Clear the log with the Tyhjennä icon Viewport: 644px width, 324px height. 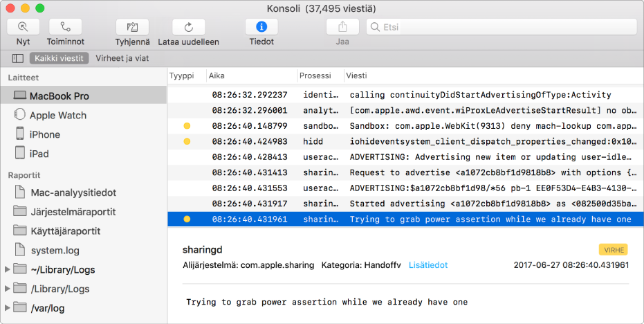pyautogui.click(x=132, y=27)
